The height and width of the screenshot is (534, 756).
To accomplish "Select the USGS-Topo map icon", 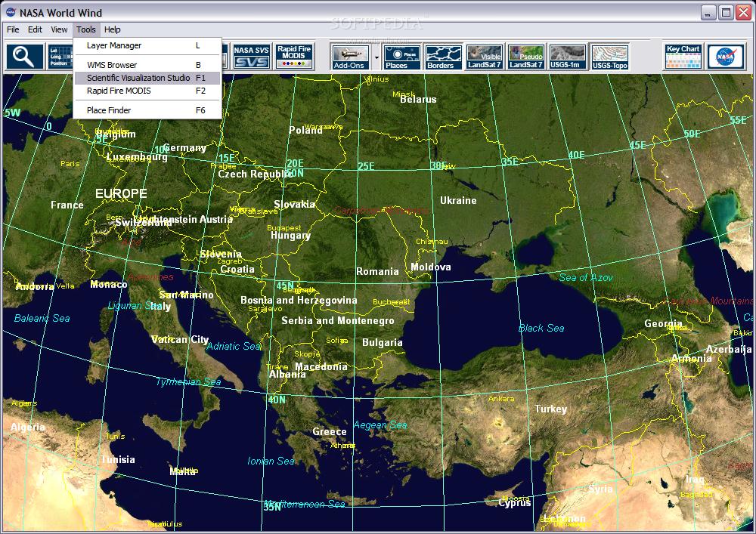I will point(609,57).
